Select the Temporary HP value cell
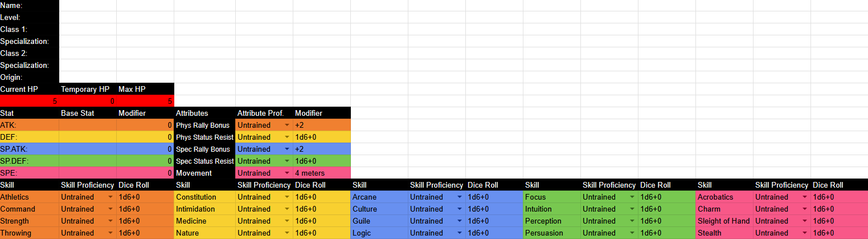This screenshot has width=868, height=239. (88, 101)
